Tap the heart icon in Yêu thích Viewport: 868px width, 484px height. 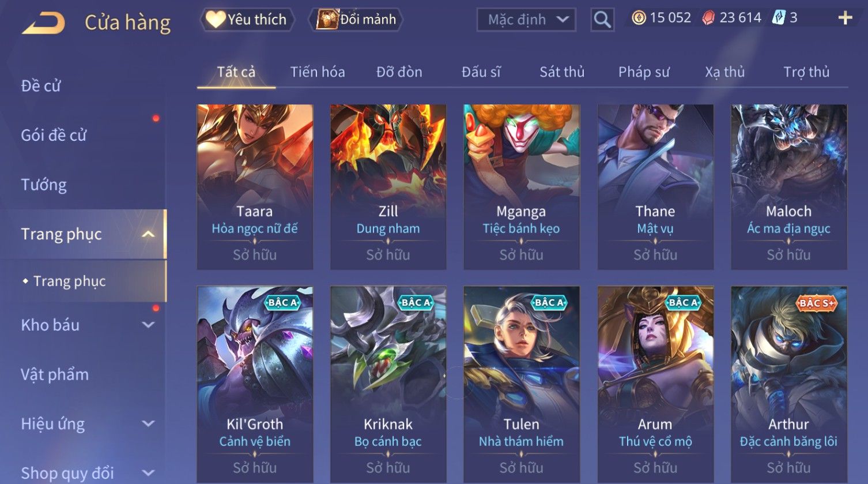pos(216,20)
